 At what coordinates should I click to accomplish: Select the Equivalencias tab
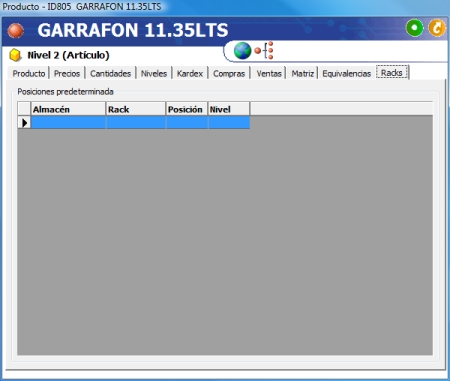[x=346, y=73]
